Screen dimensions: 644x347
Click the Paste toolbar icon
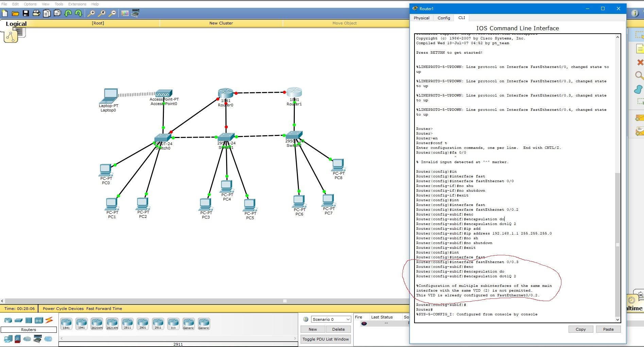[57, 13]
